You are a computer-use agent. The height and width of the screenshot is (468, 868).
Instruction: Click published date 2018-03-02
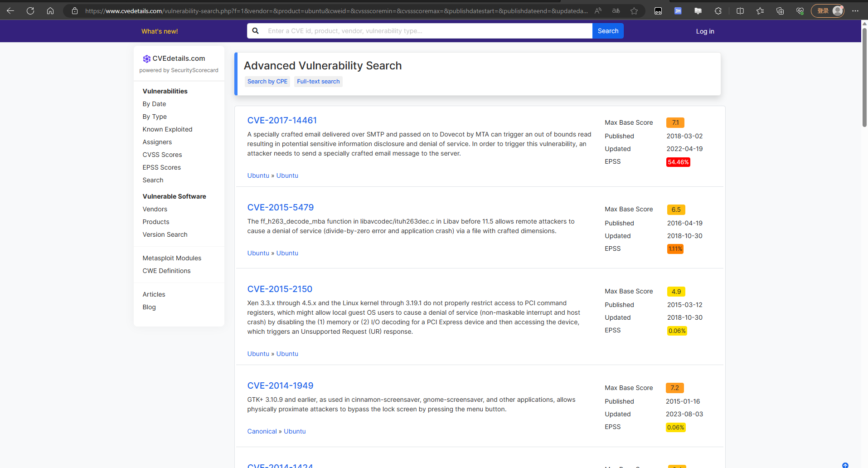[684, 136]
